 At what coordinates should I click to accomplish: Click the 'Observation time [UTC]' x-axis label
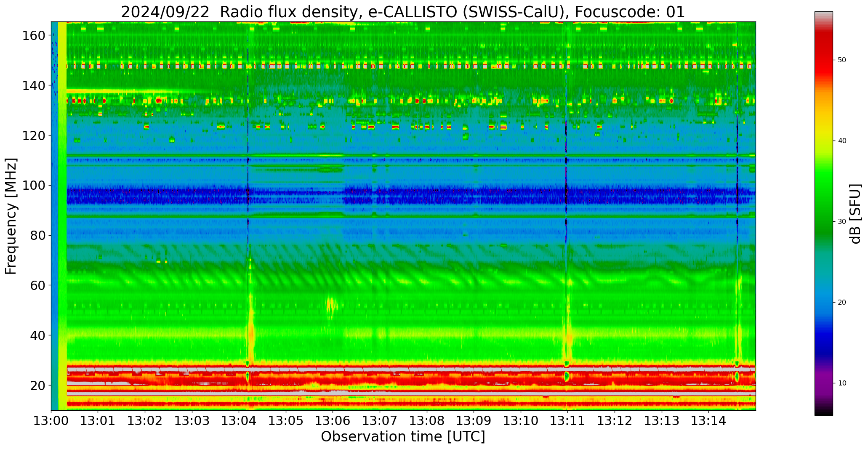point(403,437)
